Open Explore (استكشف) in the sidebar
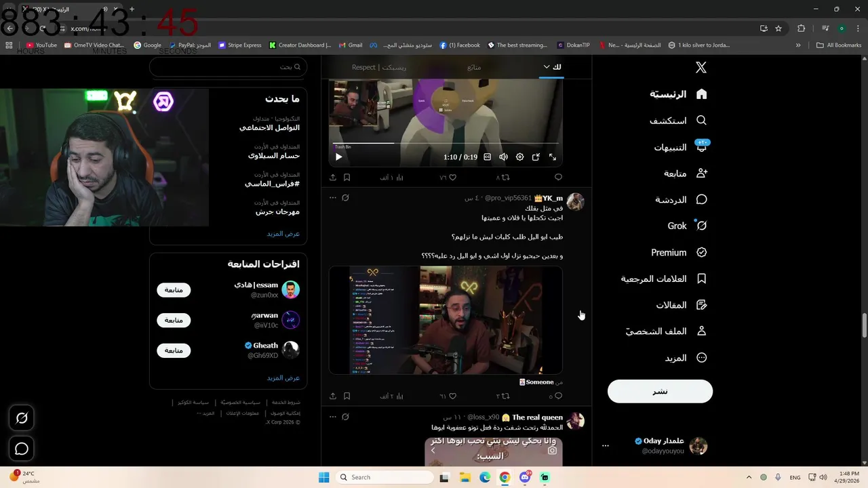The width and height of the screenshot is (868, 488). click(678, 121)
